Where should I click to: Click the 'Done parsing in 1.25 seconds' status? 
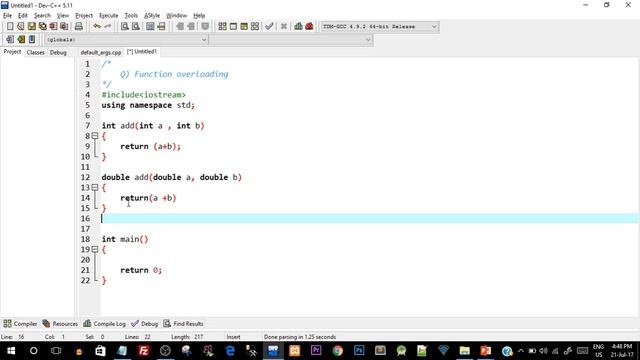coord(300,337)
